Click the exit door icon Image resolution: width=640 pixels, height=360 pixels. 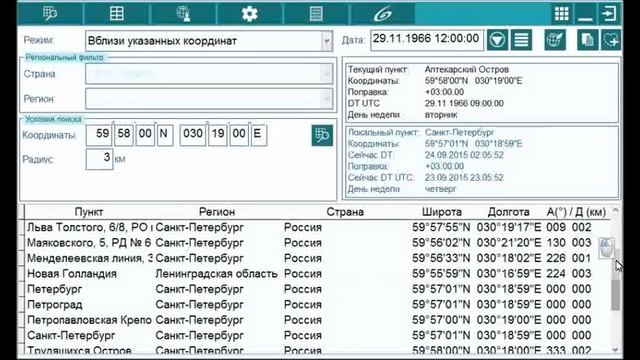point(609,13)
